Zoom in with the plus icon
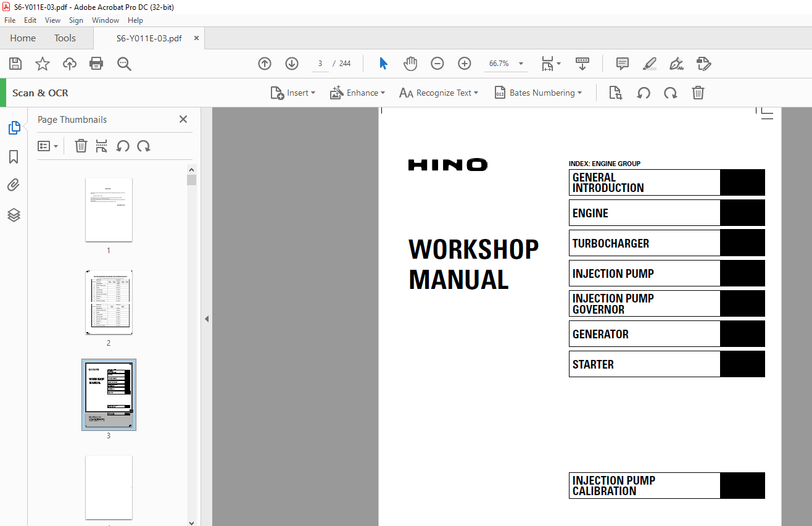The image size is (812, 526). [x=465, y=64]
